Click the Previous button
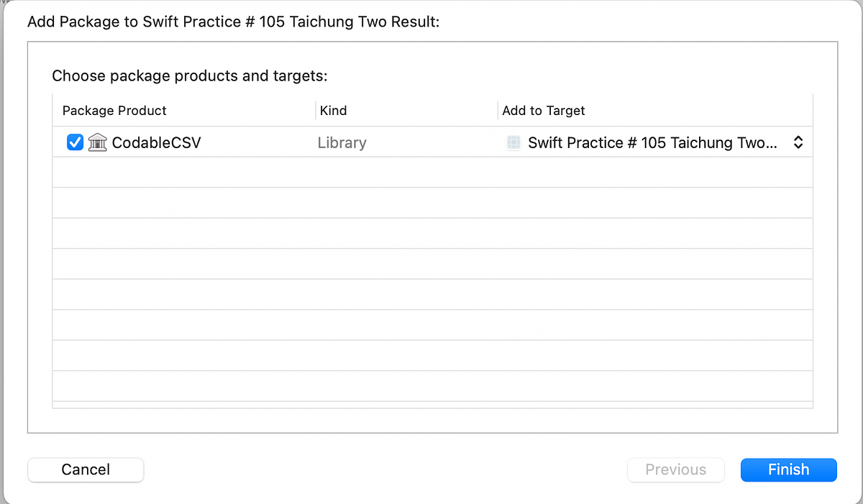This screenshot has height=504, width=863. click(x=675, y=469)
